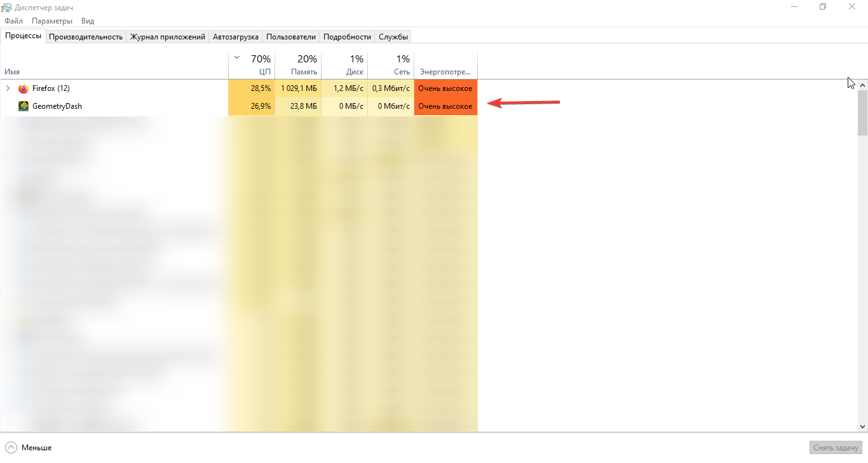Switch to the Службы tab
Viewport: 868px width, 463px height.
[393, 37]
